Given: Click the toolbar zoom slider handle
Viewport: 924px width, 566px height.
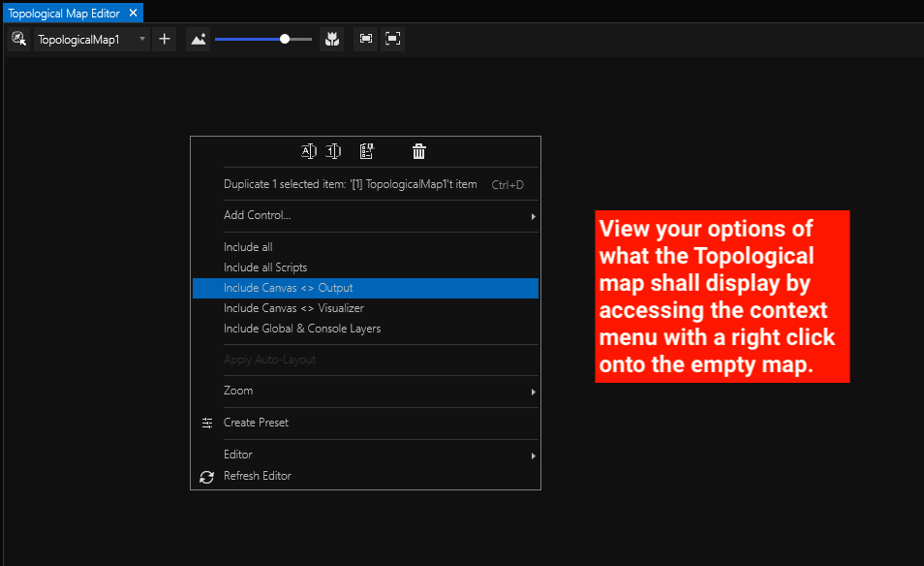Looking at the screenshot, I should coord(285,39).
